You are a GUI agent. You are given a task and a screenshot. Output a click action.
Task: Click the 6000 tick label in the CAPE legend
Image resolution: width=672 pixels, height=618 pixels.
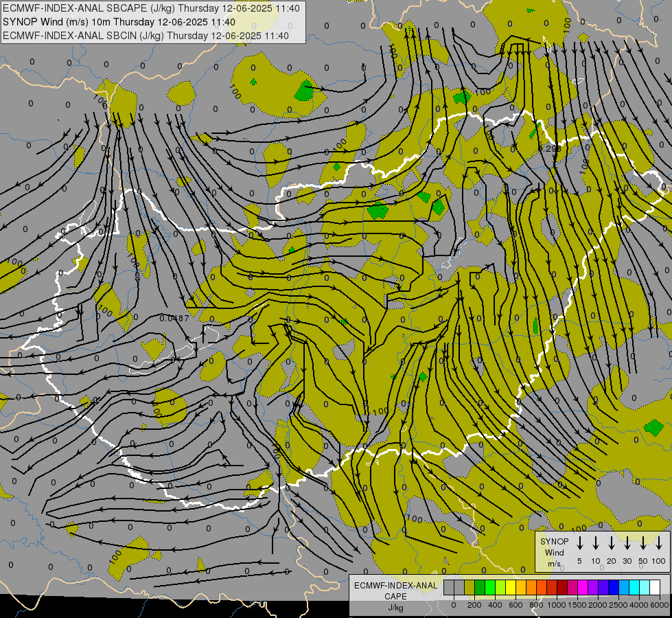pyautogui.click(x=660, y=605)
